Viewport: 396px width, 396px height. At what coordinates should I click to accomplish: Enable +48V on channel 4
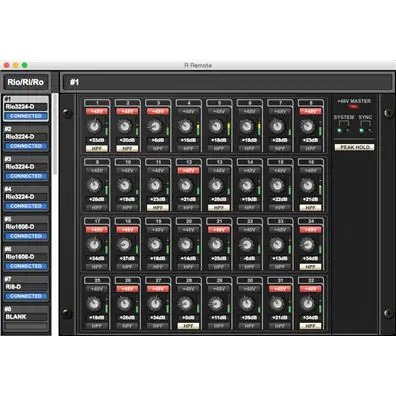tap(188, 111)
